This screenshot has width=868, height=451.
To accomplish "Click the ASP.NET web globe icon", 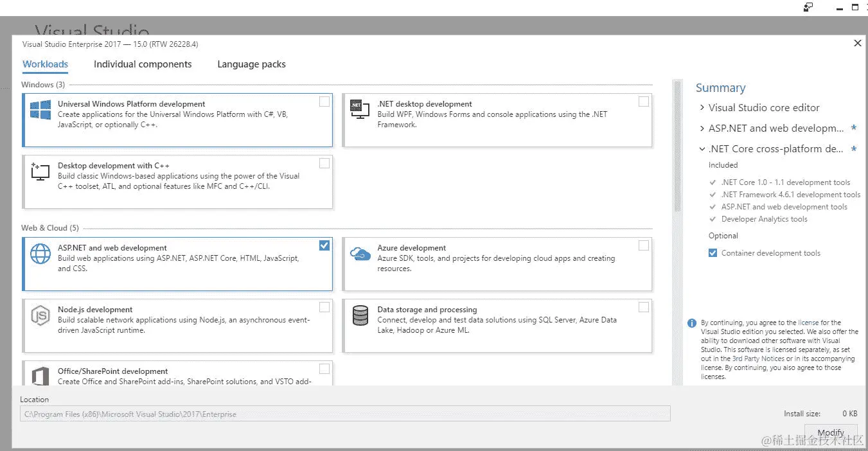I will pos(40,254).
